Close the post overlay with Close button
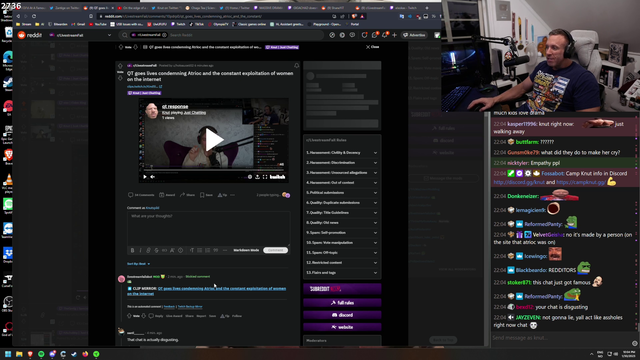 [x=373, y=47]
